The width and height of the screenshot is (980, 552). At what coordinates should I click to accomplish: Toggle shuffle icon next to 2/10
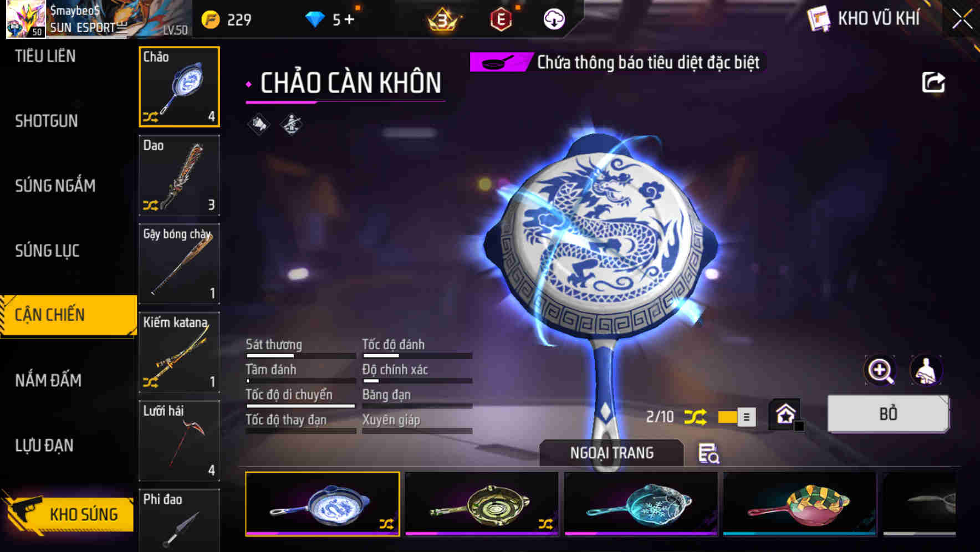click(695, 417)
